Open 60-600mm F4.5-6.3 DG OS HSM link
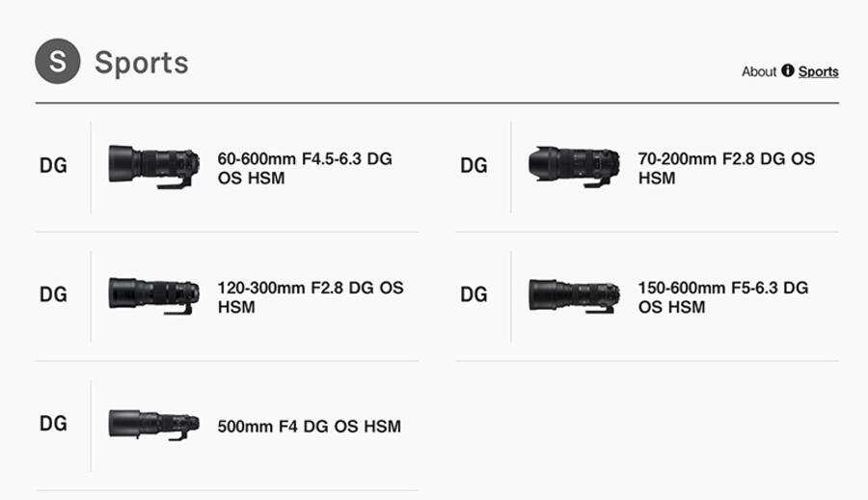Screen dimensions: 868x500 (305, 168)
